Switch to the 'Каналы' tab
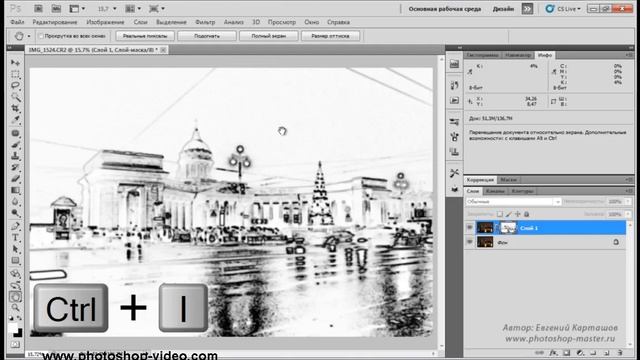 coord(495,191)
